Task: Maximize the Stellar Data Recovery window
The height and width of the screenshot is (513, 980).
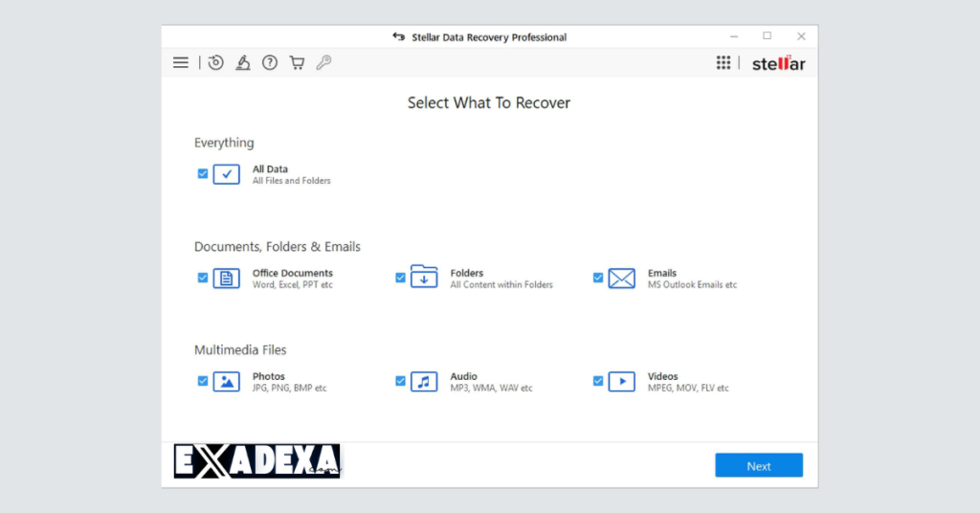Action: (767, 36)
